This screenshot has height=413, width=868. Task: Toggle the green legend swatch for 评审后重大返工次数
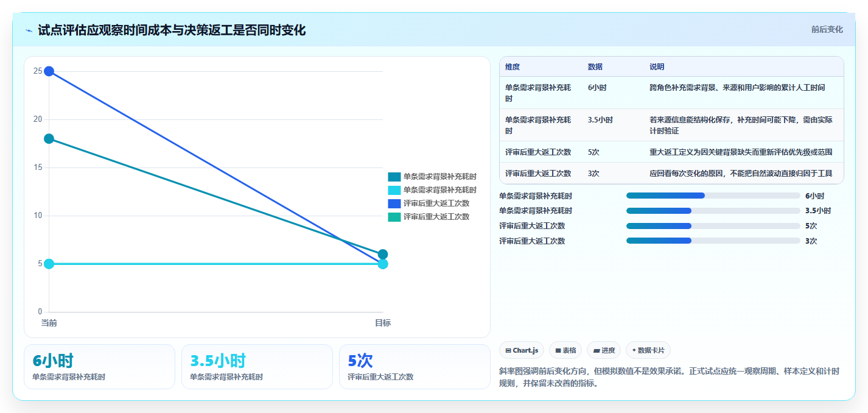pos(394,217)
